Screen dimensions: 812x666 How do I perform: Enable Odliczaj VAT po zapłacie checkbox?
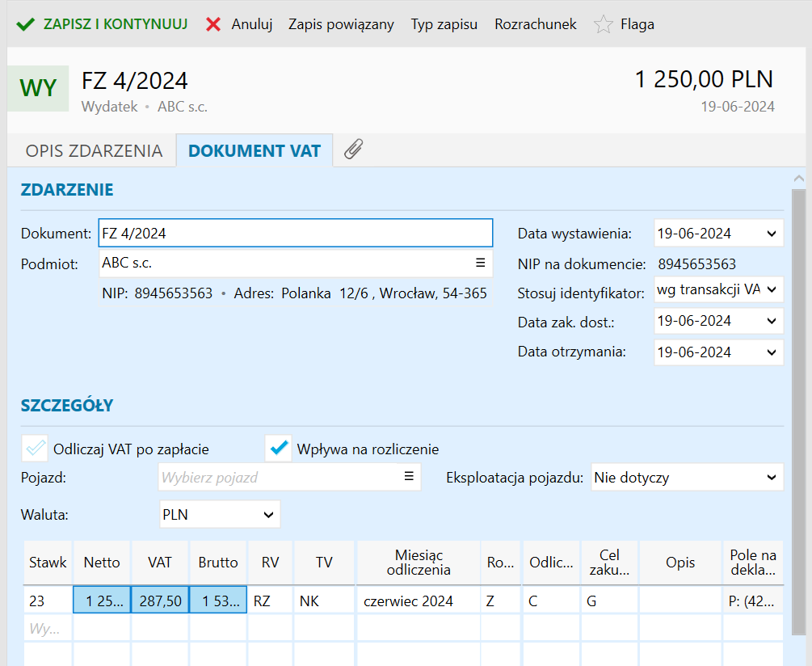[x=36, y=449]
